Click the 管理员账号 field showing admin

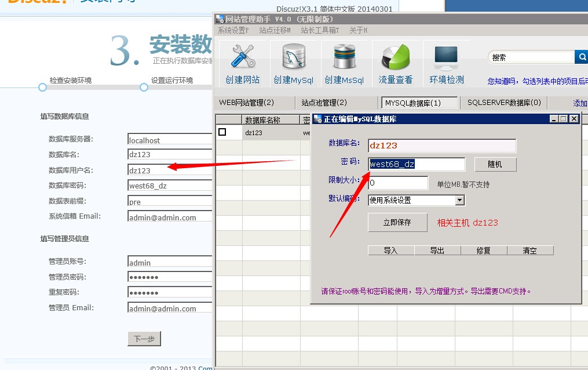point(170,262)
